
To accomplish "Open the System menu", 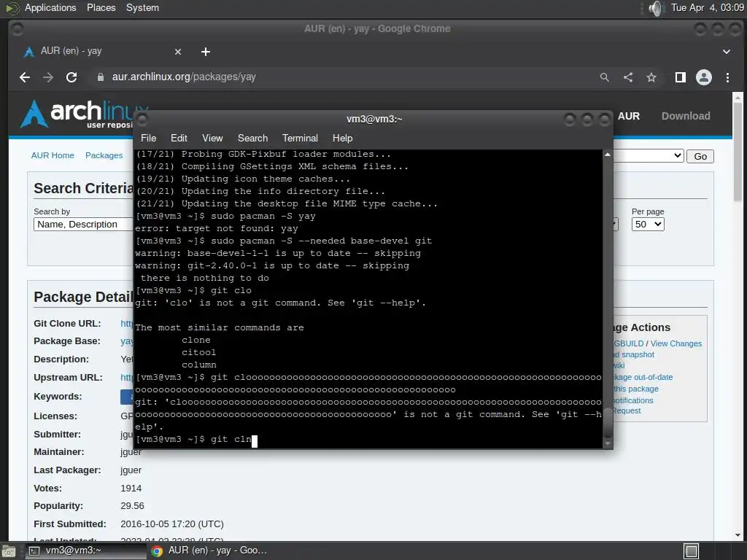I will [142, 7].
